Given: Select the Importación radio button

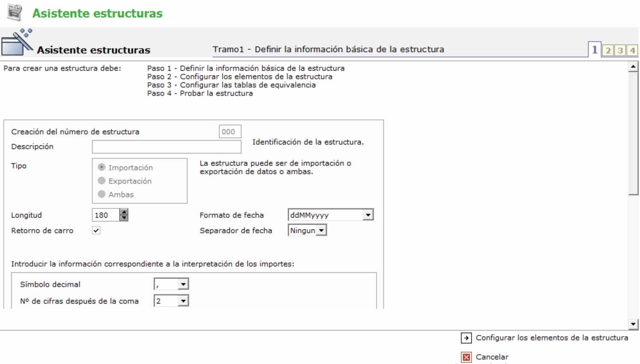Looking at the screenshot, I should (x=102, y=167).
